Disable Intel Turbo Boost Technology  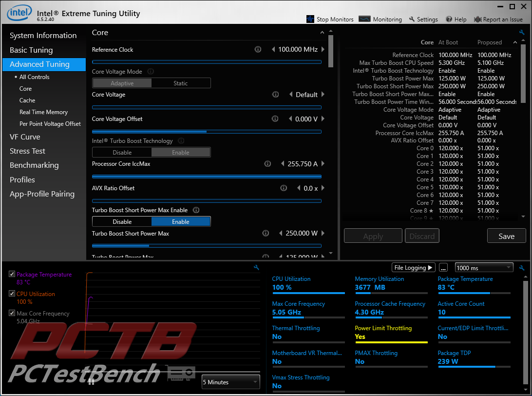point(122,153)
